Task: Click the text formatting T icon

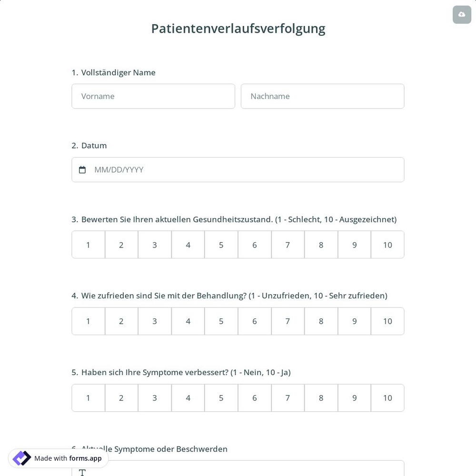Action: click(x=82, y=473)
